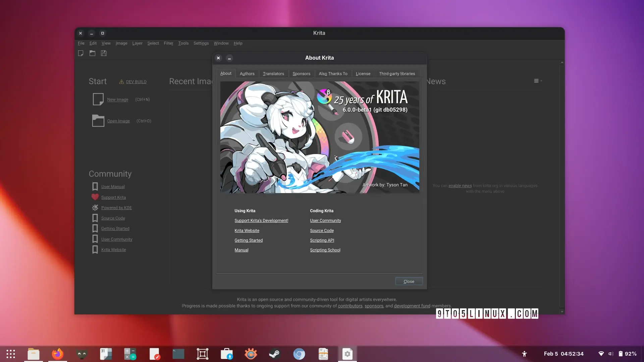The height and width of the screenshot is (362, 644).
Task: Open the Third-party libraries tab
Action: [397, 74]
